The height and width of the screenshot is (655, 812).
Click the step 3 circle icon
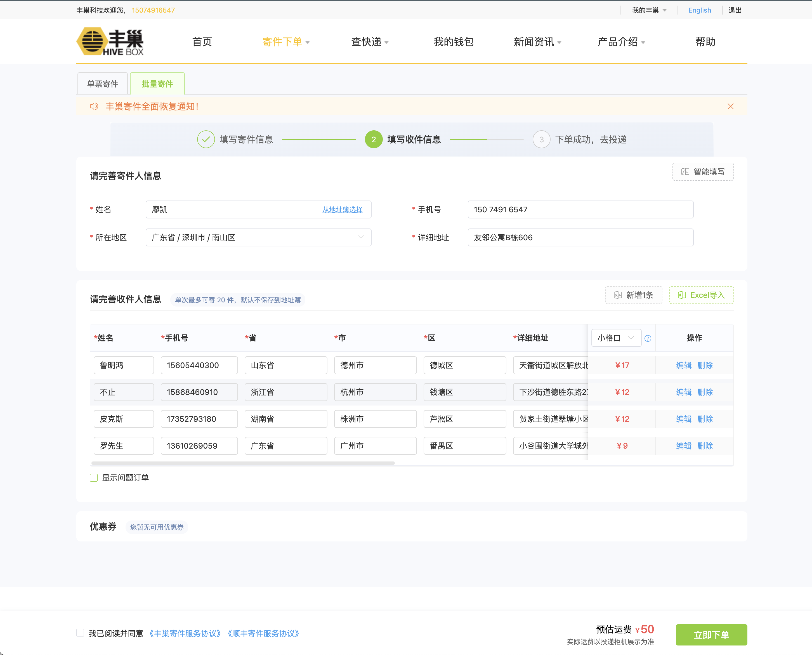pos(541,139)
